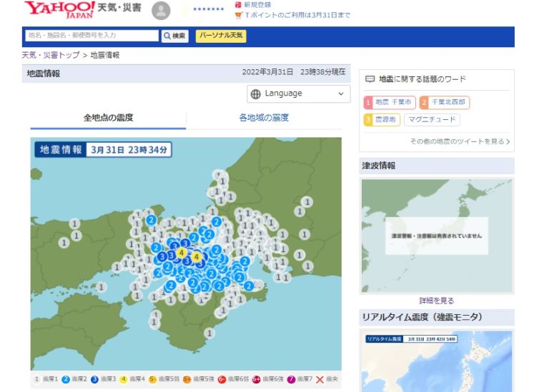Click the red X 震央 legend icon
The width and height of the screenshot is (549, 392).
click(x=320, y=379)
